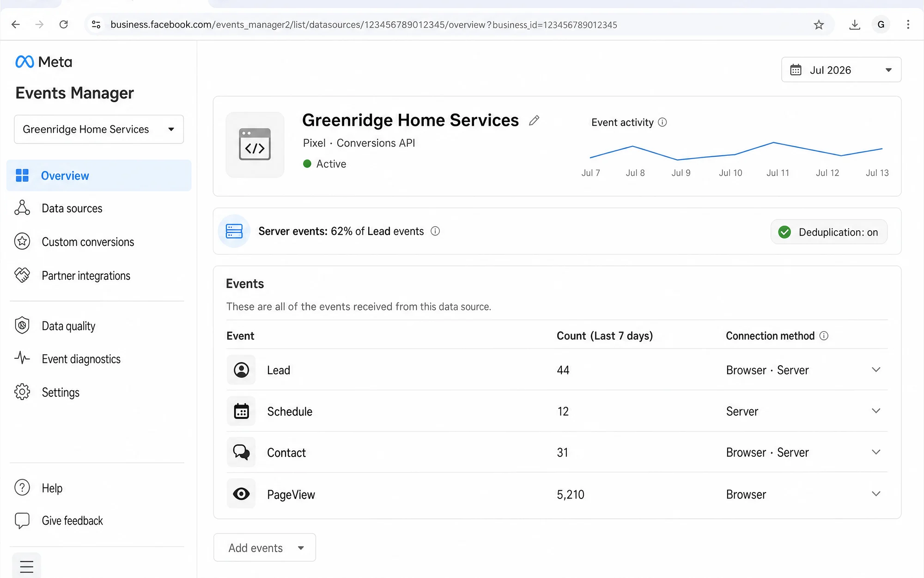Screen dimensions: 924x578
Task: Click the Active status label
Action: point(331,164)
